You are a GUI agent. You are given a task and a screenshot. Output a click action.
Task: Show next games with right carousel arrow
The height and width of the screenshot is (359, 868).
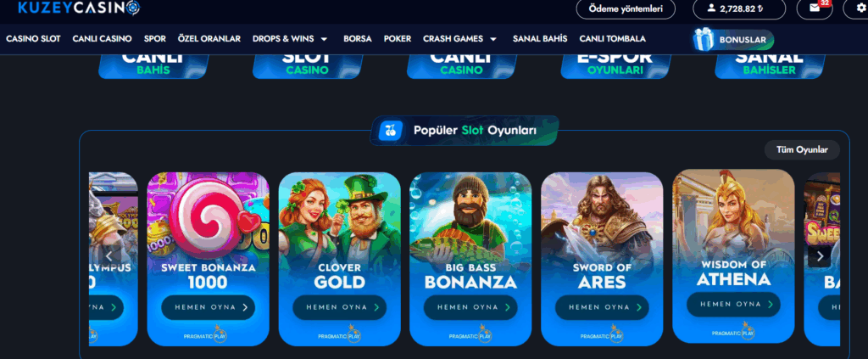[820, 256]
